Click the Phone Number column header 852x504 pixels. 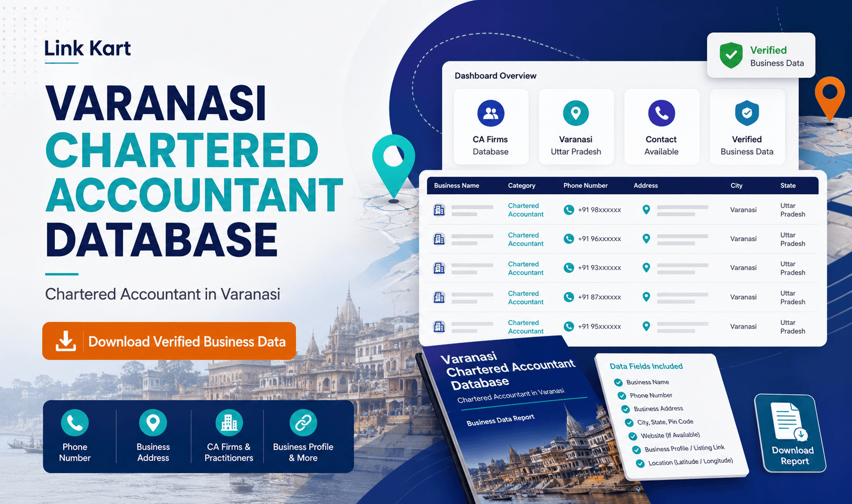tap(585, 185)
